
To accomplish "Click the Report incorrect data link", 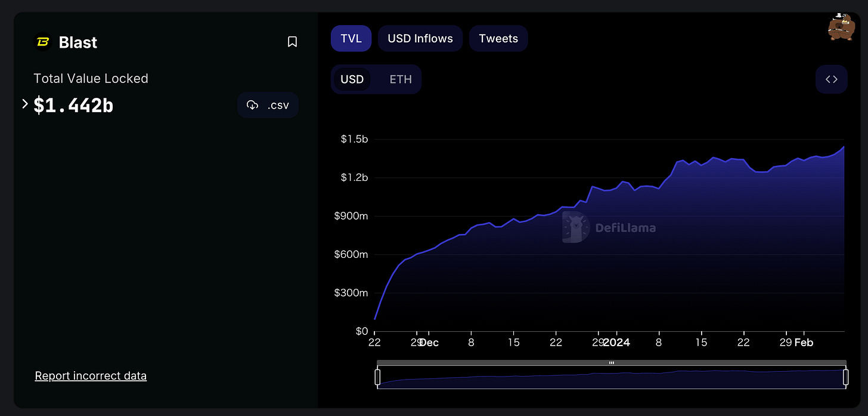I will point(91,375).
